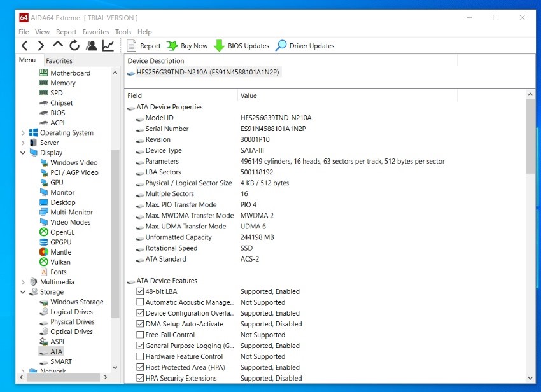Click the tree panel scroll-up arrow
The width and height of the screenshot is (541, 392).
pyautogui.click(x=115, y=73)
